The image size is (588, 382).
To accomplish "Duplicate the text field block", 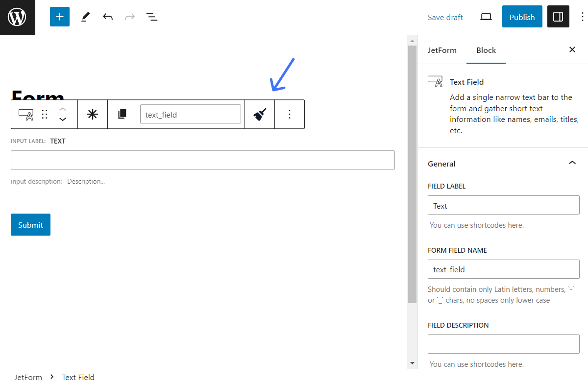I will click(x=122, y=114).
